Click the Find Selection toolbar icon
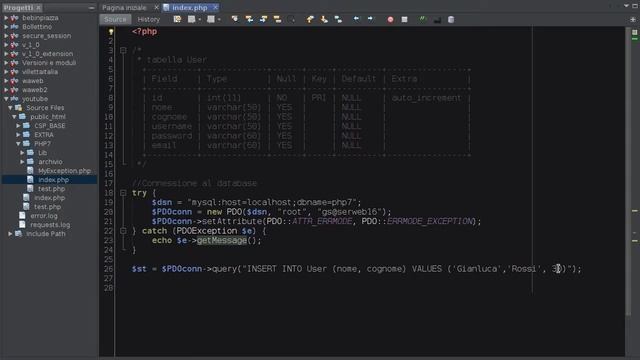The image size is (640, 360). [x=235, y=19]
